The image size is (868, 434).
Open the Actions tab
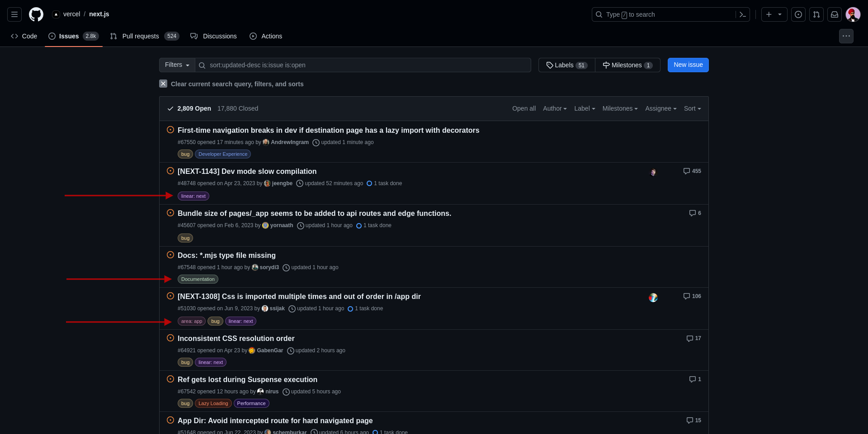click(x=266, y=36)
